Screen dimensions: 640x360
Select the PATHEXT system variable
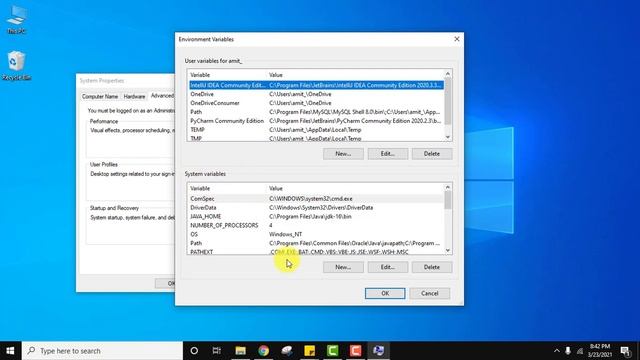click(316, 252)
